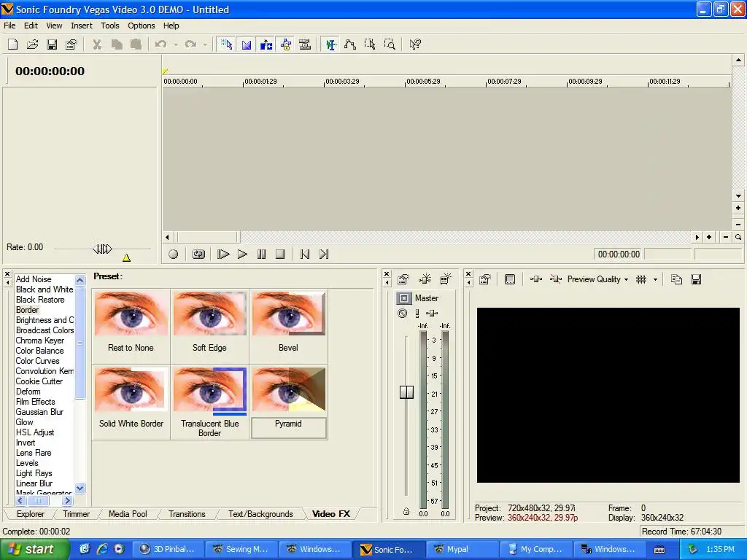Save project with the toolbar floppy disk icon
The width and height of the screenshot is (747, 560).
point(52,44)
